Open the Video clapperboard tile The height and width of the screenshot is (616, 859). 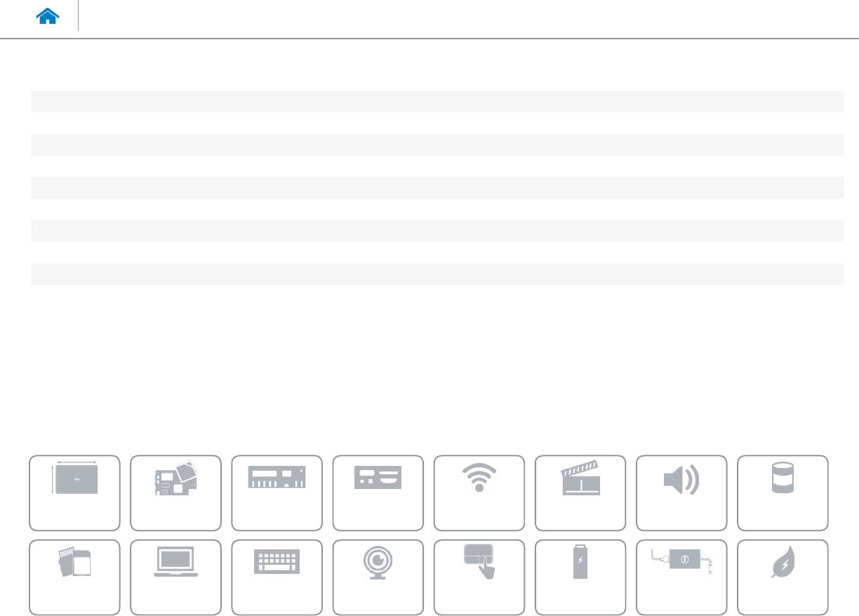[580, 493]
